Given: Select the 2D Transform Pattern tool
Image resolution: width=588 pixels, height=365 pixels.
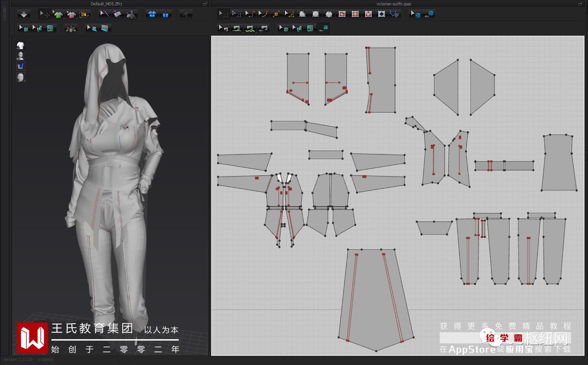Looking at the screenshot, I should coord(223,14).
